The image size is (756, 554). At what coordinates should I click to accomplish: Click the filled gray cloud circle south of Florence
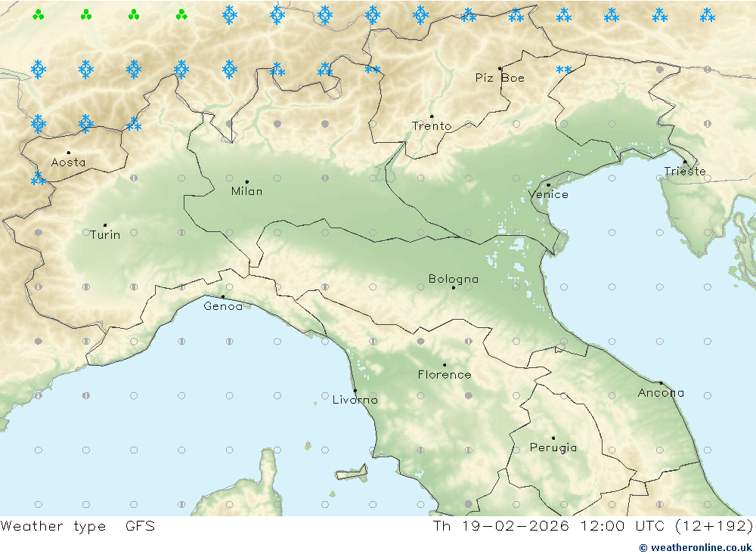click(x=468, y=396)
